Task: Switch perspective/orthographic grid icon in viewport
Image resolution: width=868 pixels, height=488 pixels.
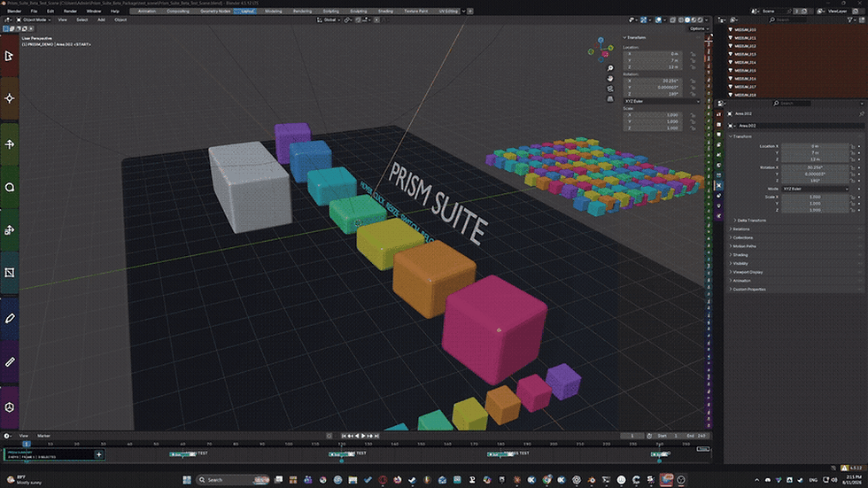Action: pyautogui.click(x=610, y=99)
